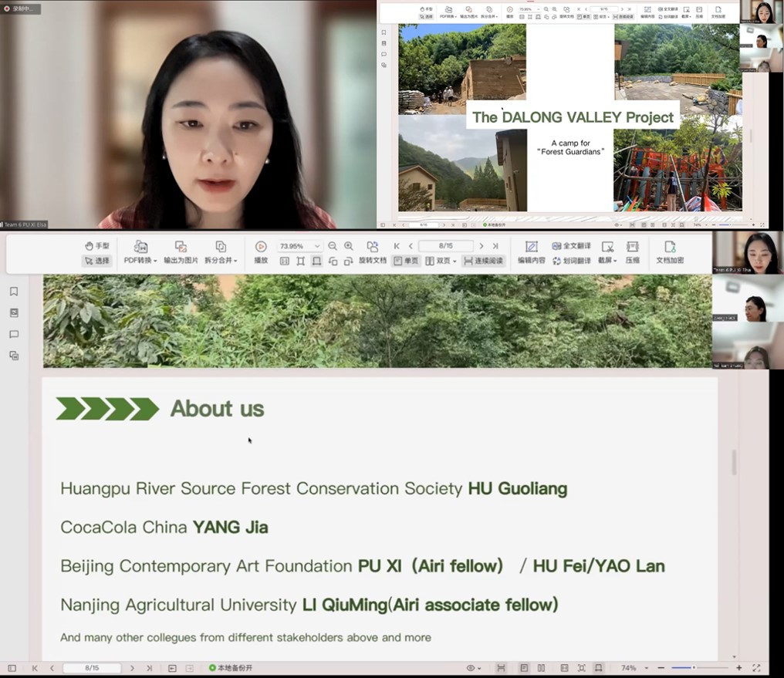Go to next page in the top toolbar
Screen dimensions: 784x678
click(482, 246)
